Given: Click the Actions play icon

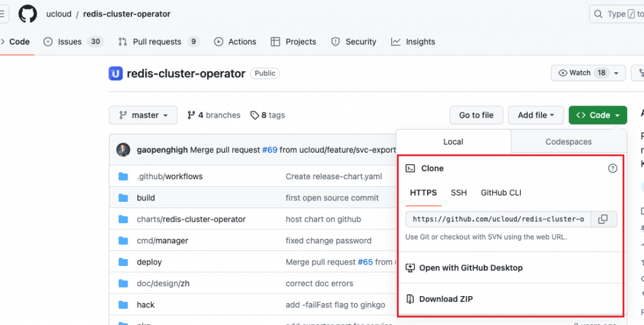Looking at the screenshot, I should (218, 42).
